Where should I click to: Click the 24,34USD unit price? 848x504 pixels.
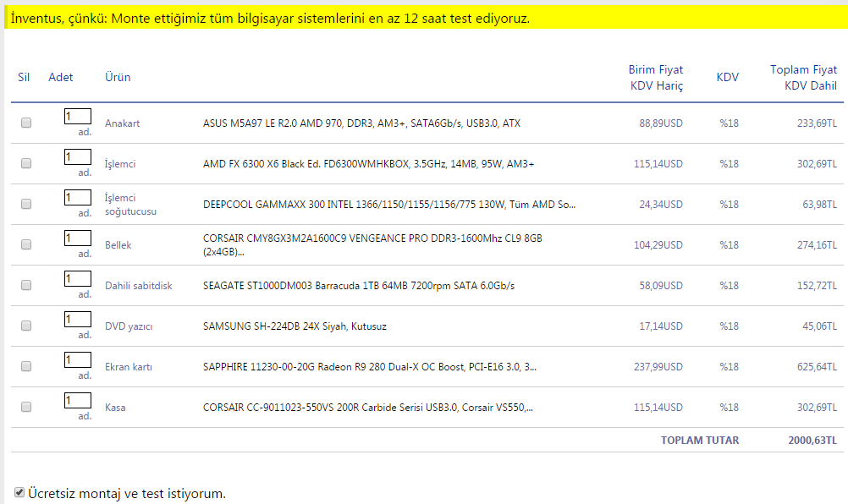[x=661, y=204]
